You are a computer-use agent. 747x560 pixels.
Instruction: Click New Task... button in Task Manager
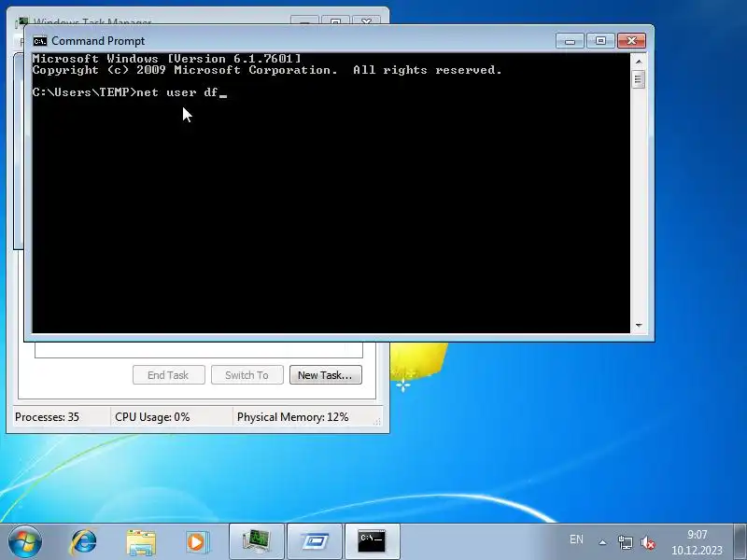(325, 375)
